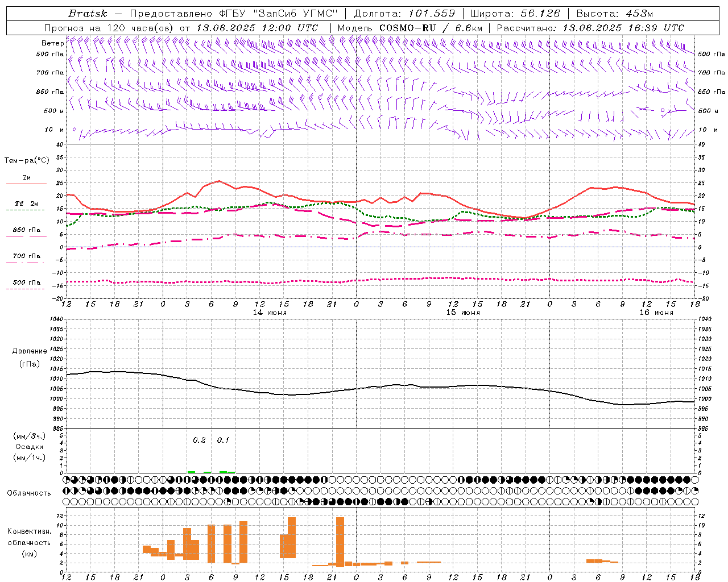Click the "14 июня" date label
Viewport: 728px width, 582px height.
tap(270, 313)
